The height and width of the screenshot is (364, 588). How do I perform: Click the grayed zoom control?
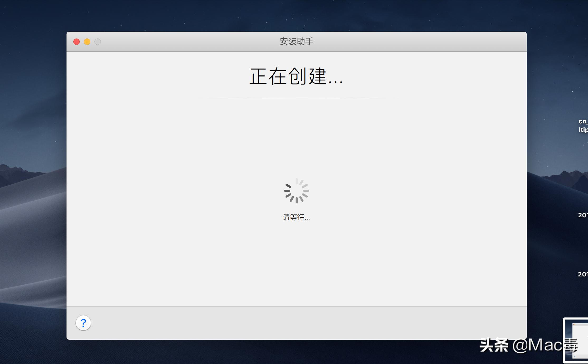coord(97,41)
